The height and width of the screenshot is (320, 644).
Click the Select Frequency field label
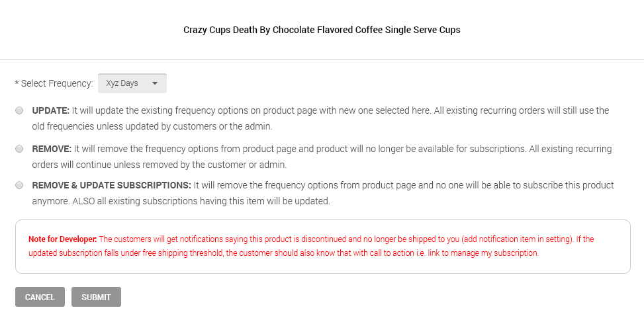tap(57, 83)
